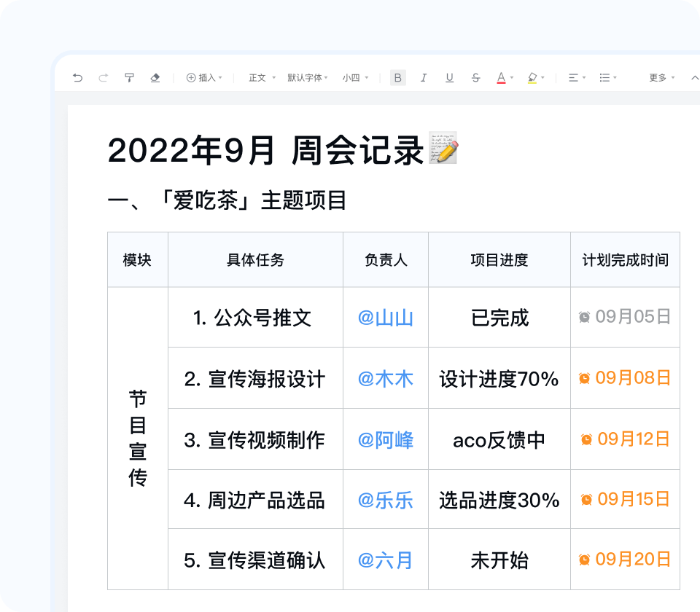Open the 插入 insert menu
Viewport: 700px width, 612px height.
[204, 78]
